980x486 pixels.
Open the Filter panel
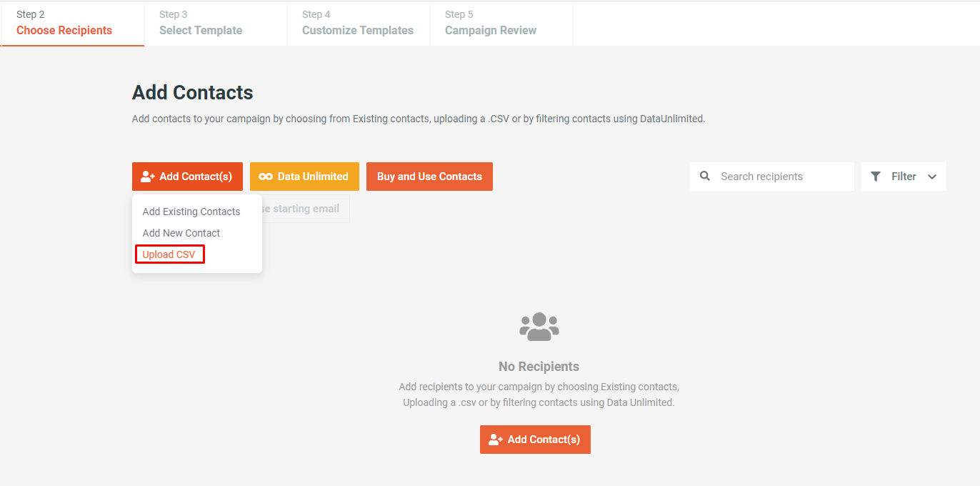pos(904,176)
